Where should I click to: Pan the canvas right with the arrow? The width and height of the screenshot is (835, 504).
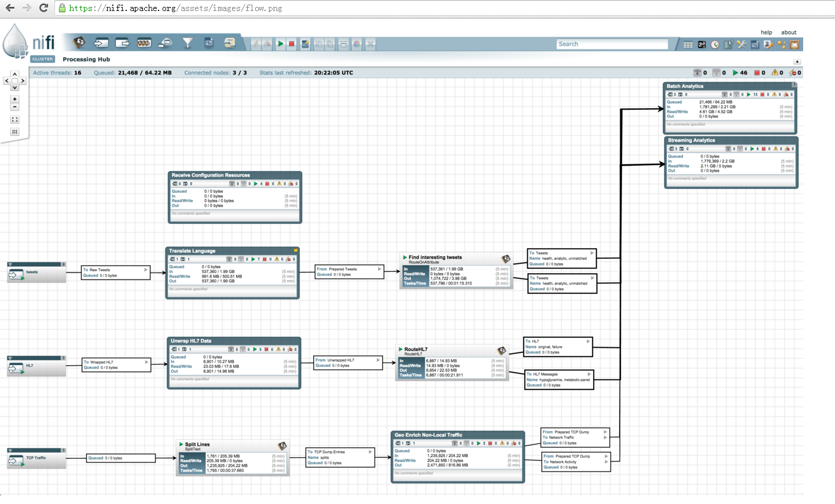[23, 81]
